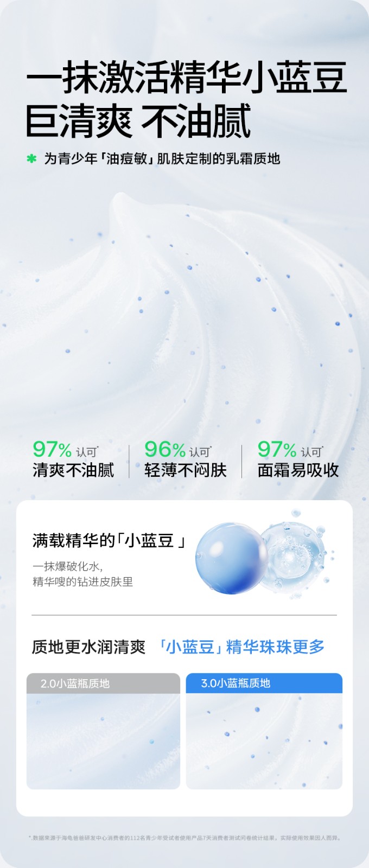Click the 一抹爆破化水 description text
Screen dimensions: 369x868
(82, 574)
